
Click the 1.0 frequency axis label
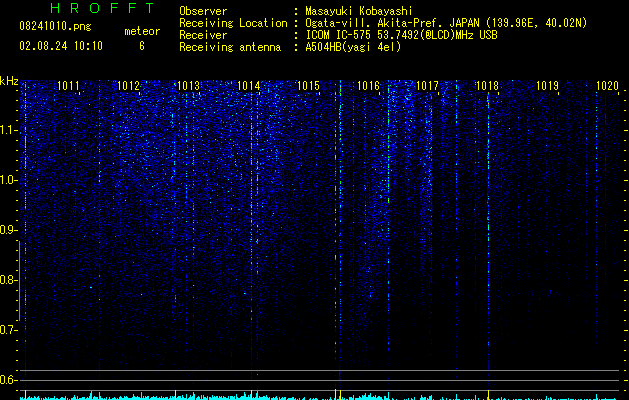9,180
